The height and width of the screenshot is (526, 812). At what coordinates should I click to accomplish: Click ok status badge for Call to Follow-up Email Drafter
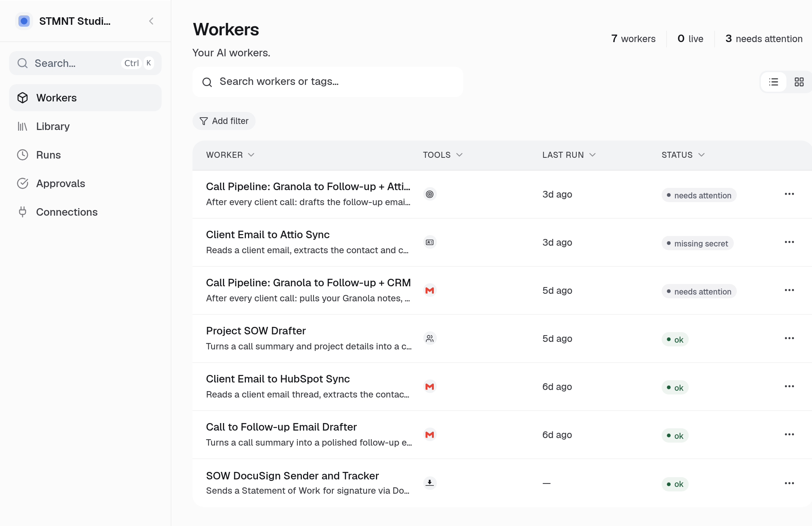[x=675, y=436]
